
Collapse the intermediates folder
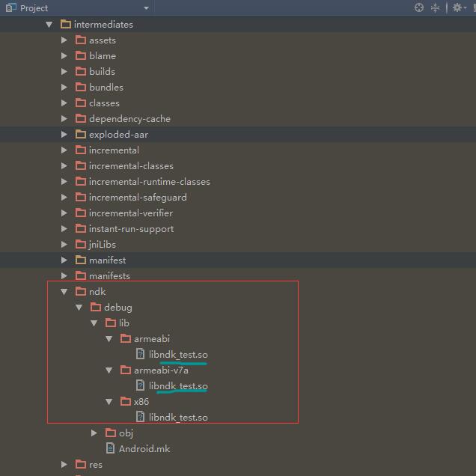point(49,25)
